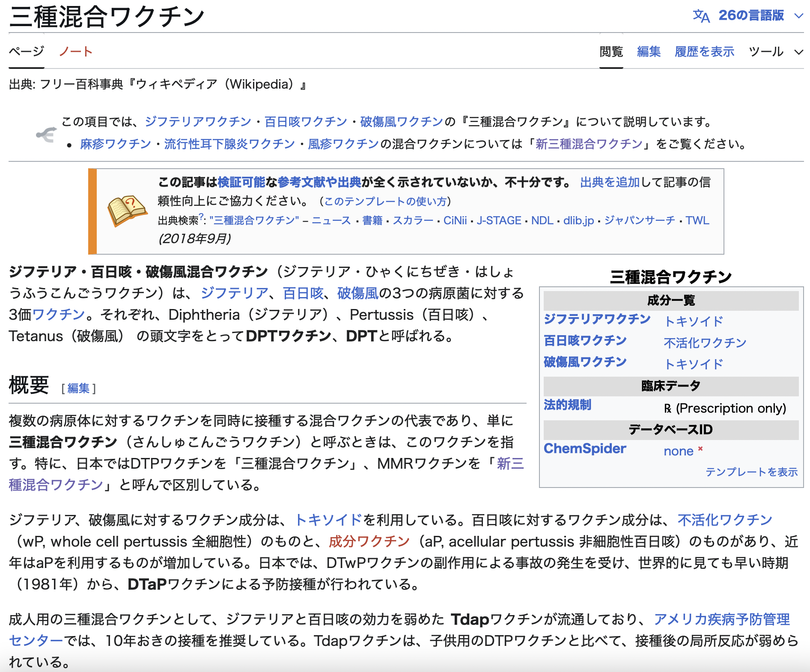
Task: Open トキソイド link in 概要 body text
Action: tap(329, 520)
